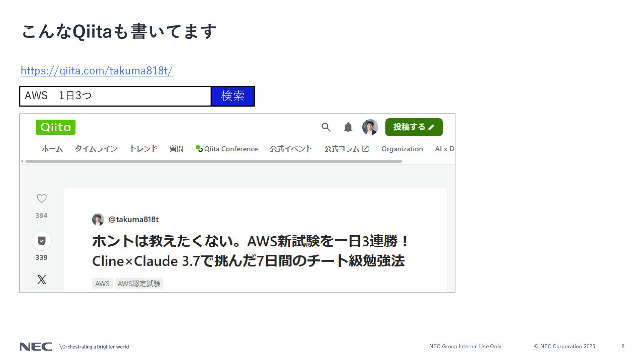Screen dimensions: 644x362
Task: Stock the article with bookmark icon
Action: (42, 241)
